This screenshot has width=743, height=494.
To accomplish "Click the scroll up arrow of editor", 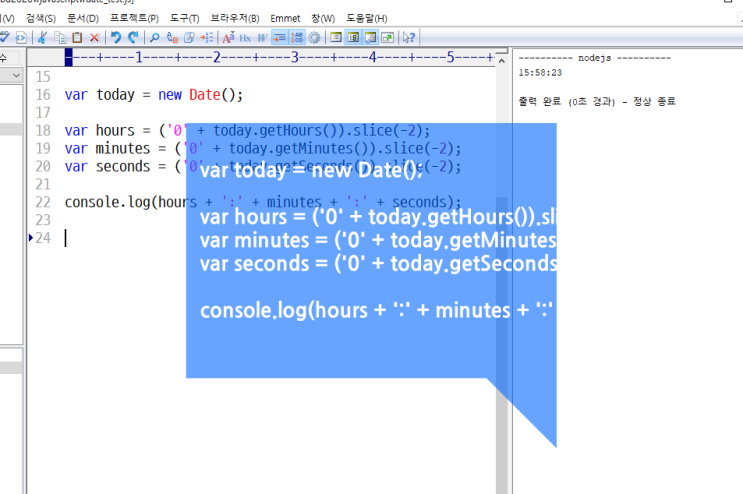I will (501, 61).
